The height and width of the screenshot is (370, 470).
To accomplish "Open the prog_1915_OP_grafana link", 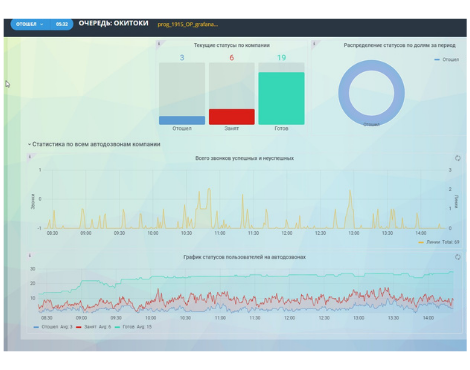I will coord(188,24).
